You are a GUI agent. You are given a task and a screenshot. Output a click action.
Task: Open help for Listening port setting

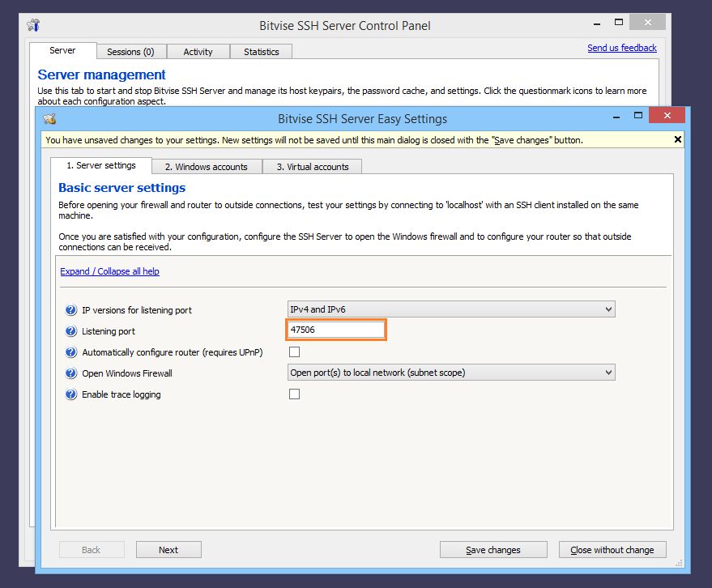tap(71, 330)
